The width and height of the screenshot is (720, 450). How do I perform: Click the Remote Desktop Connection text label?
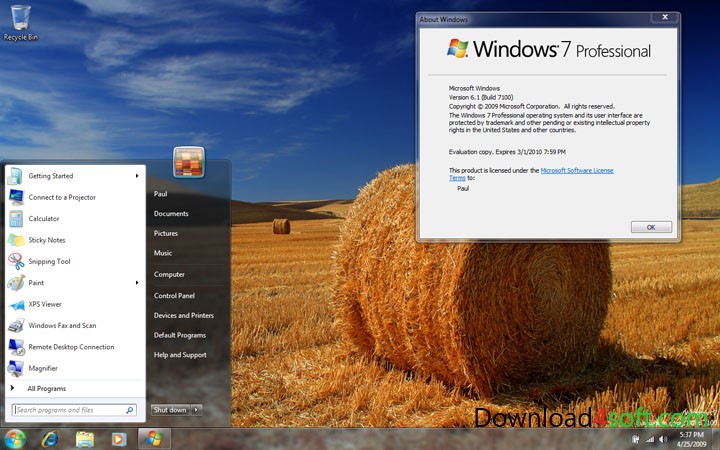(x=71, y=347)
